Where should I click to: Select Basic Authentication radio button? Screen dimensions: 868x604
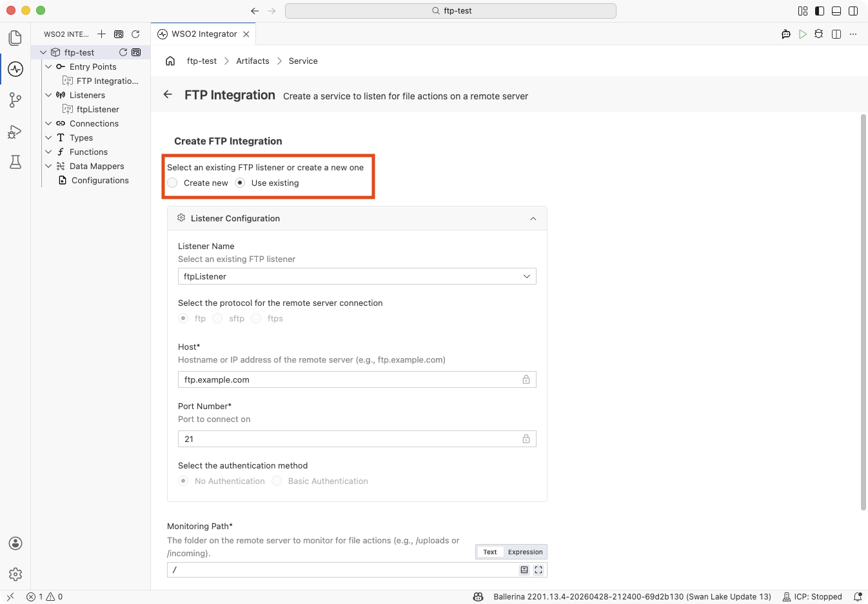coord(277,481)
